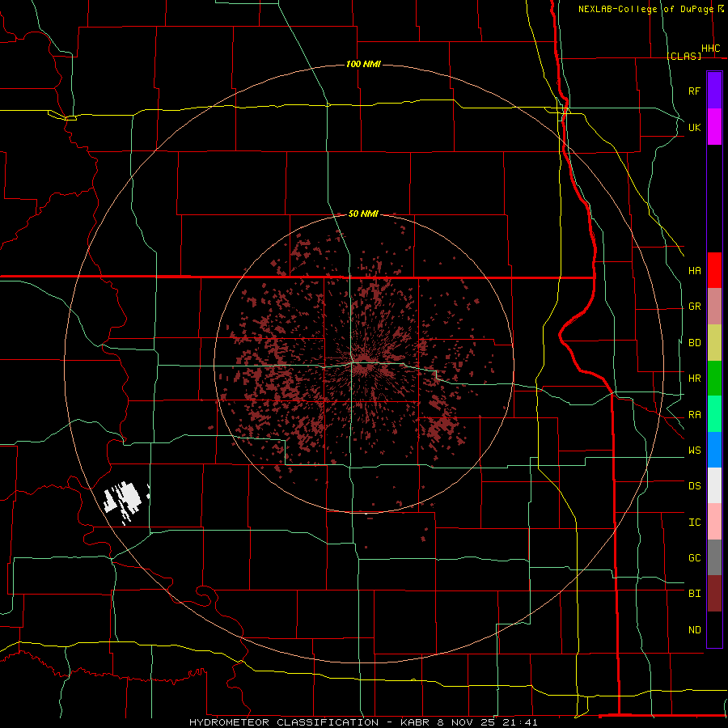Click the "100 NMI" range ring label
This screenshot has height=728, width=728.
[363, 64]
